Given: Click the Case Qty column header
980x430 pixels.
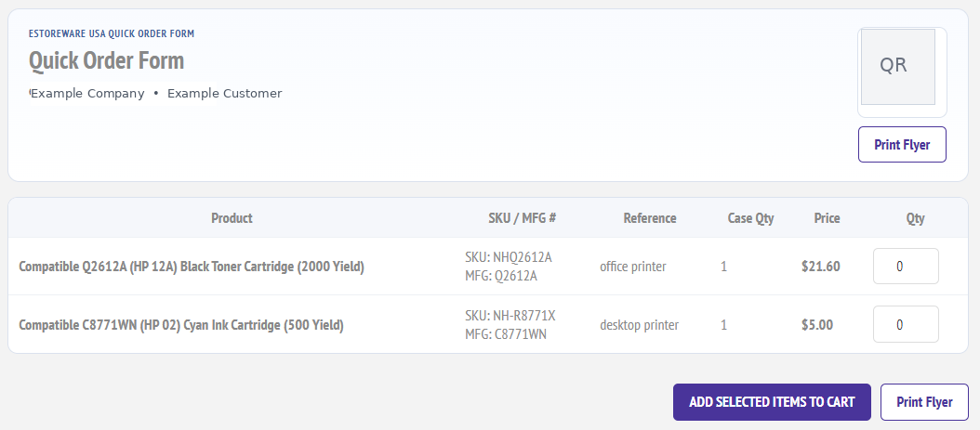Looking at the screenshot, I should pyautogui.click(x=750, y=218).
